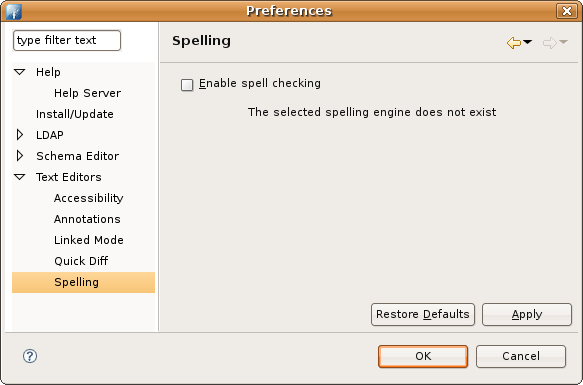This screenshot has height=385, width=583.
Task: Go to Annotations preferences
Action: click(x=87, y=219)
